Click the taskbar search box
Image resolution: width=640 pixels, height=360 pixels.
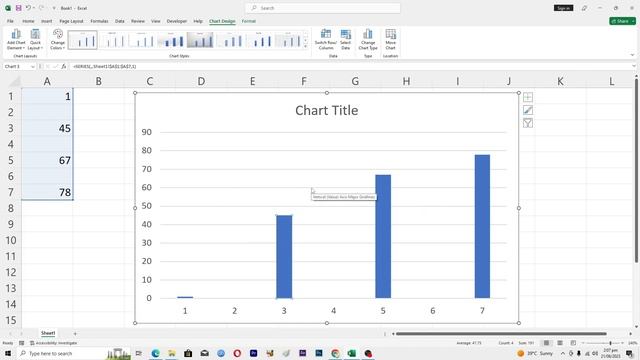(73, 353)
